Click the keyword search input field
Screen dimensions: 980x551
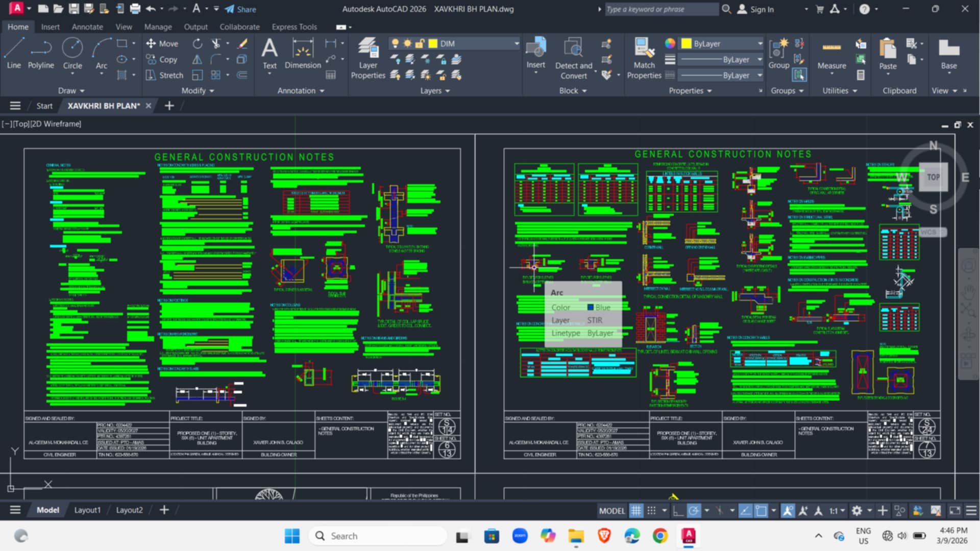click(x=661, y=9)
